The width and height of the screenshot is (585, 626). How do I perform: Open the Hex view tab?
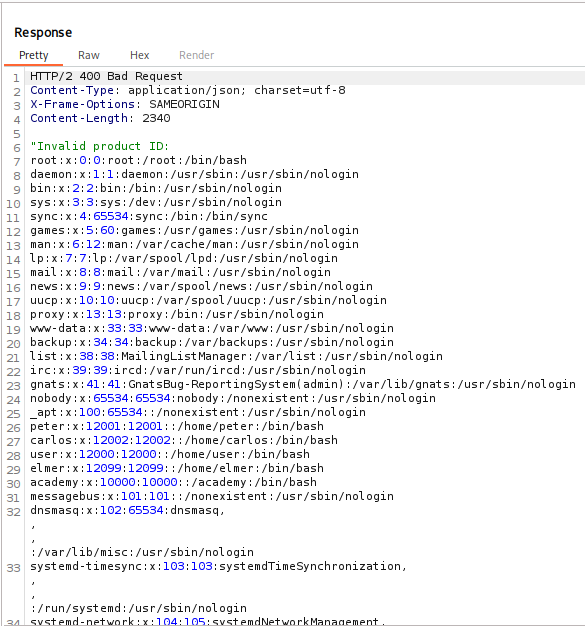pos(139,55)
